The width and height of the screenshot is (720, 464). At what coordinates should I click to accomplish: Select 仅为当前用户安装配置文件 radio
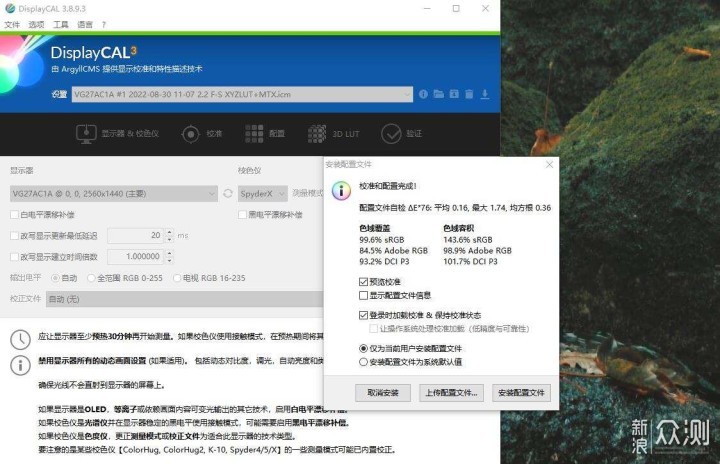pos(363,348)
